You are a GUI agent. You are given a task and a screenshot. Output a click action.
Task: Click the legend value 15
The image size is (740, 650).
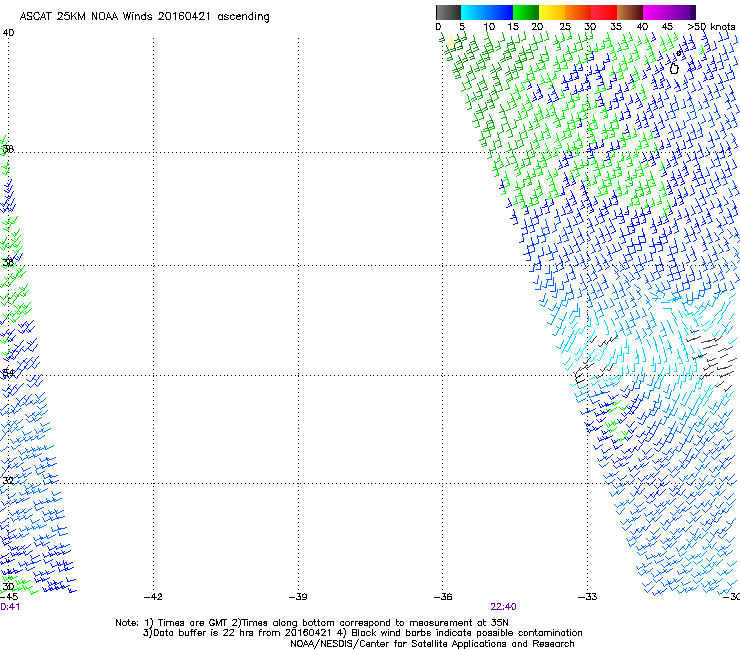pyautogui.click(x=513, y=27)
